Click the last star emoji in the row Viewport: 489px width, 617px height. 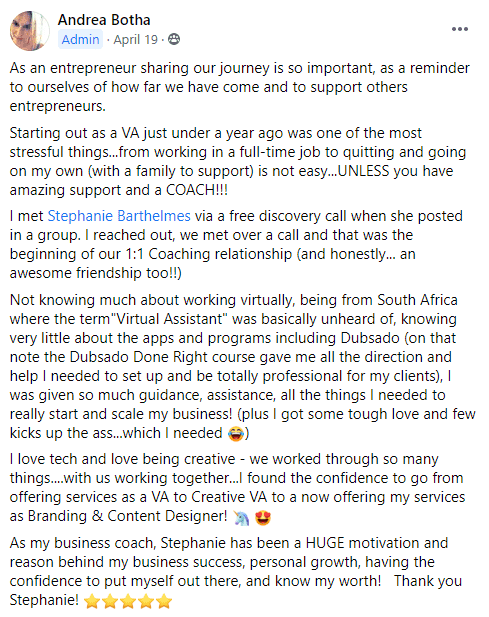(164, 601)
